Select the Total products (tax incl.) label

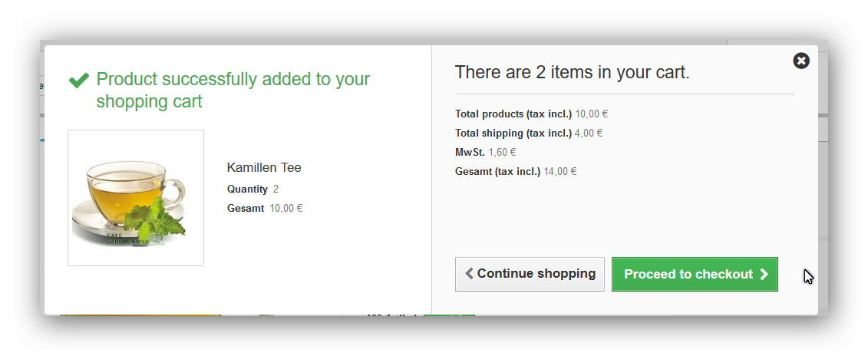coord(513,114)
